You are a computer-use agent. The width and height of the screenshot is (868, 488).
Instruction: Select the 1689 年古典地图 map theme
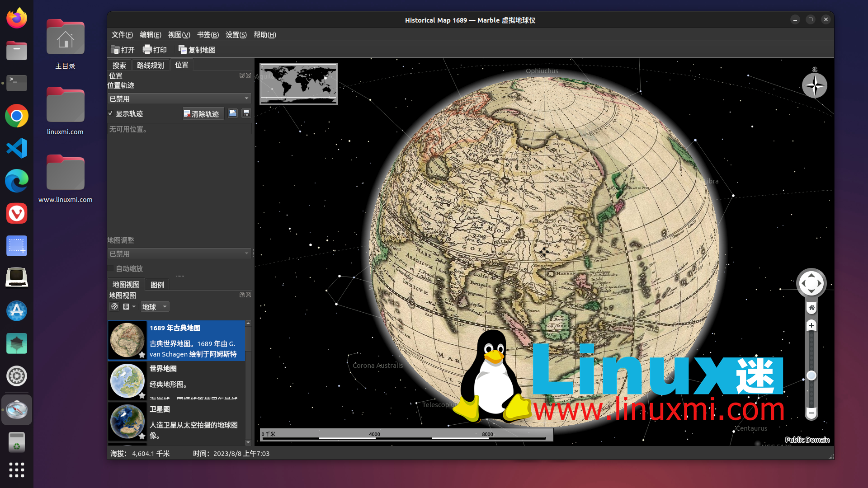pyautogui.click(x=176, y=341)
